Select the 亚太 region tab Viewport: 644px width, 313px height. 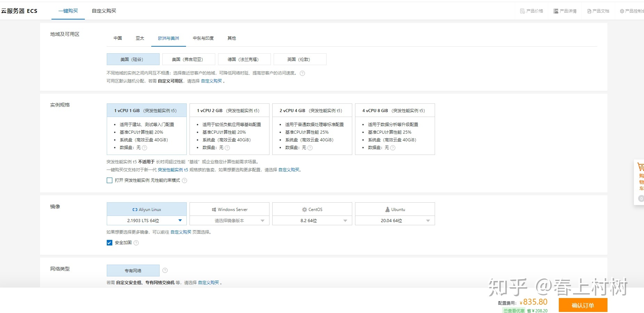tap(140, 38)
